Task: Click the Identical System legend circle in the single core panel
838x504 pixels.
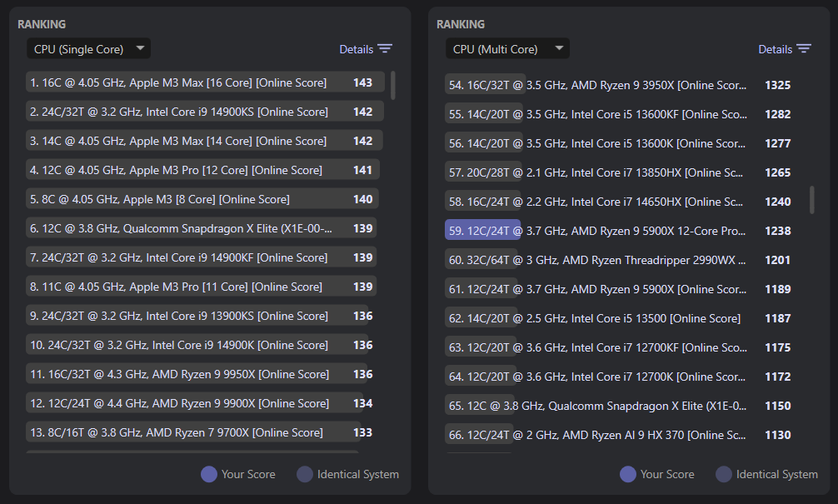Action: [305, 474]
